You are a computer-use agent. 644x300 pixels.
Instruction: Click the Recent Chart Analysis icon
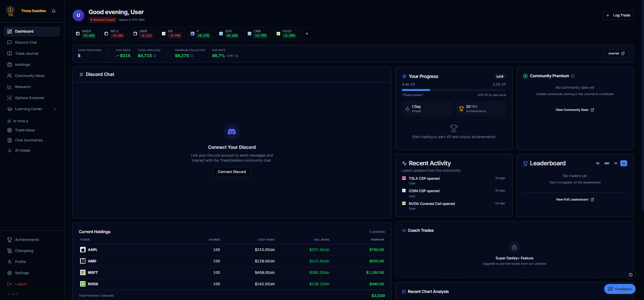pos(404,292)
